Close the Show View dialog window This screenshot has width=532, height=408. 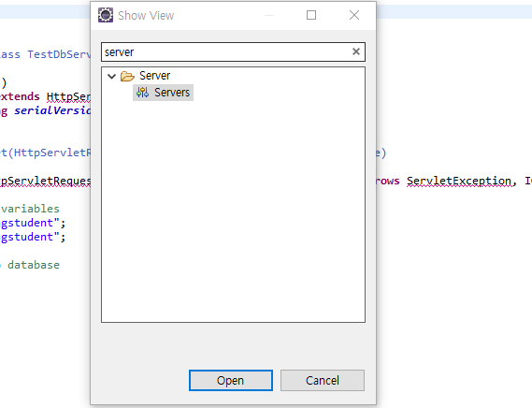click(354, 15)
